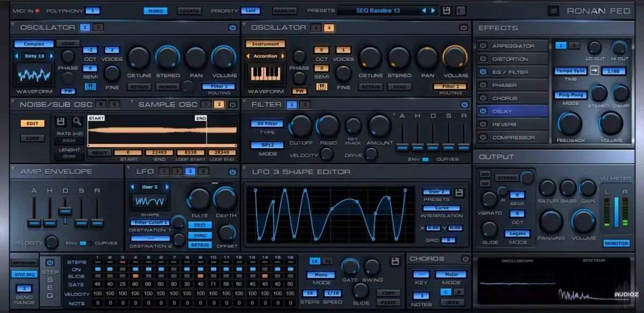Click the GATE value of step 1
This screenshot has height=313, width=644.
(x=97, y=283)
